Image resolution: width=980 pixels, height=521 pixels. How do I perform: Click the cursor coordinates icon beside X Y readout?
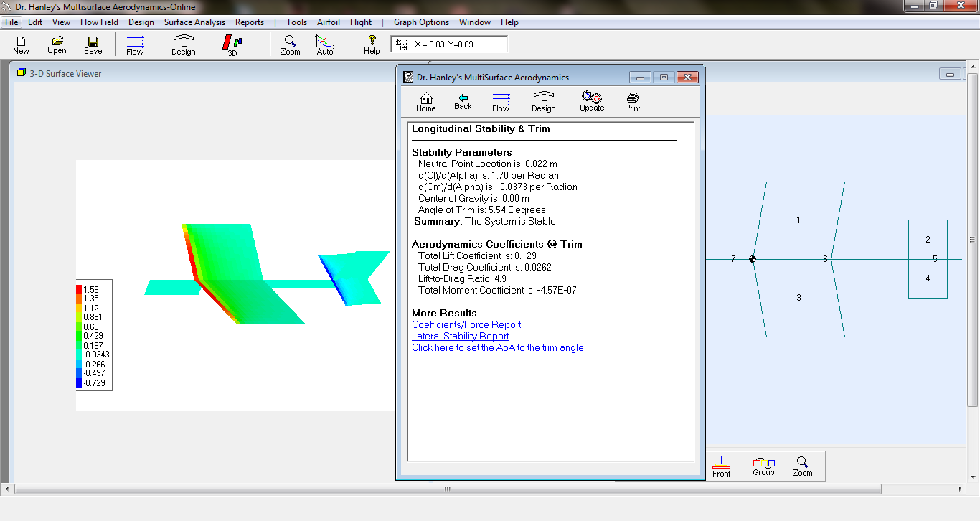click(402, 44)
